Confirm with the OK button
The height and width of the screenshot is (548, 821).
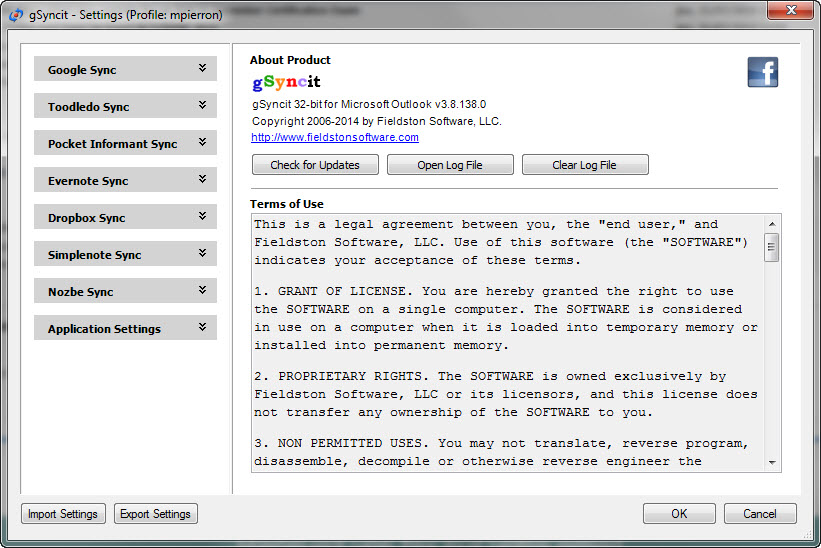click(679, 514)
